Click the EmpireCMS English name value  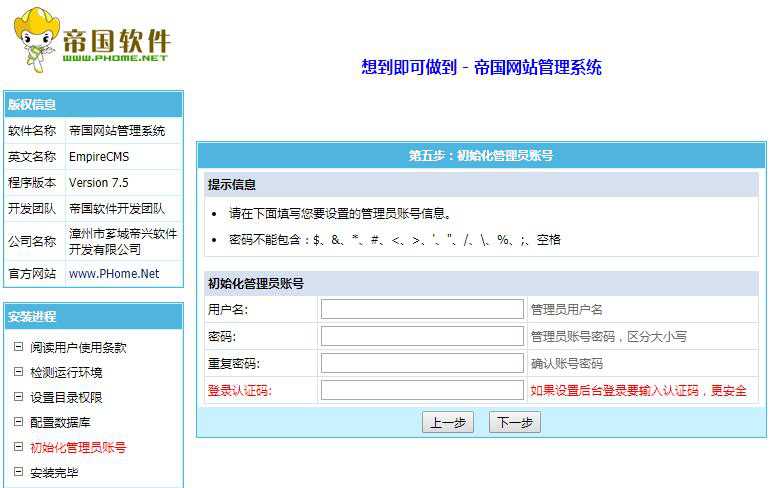[x=99, y=157]
